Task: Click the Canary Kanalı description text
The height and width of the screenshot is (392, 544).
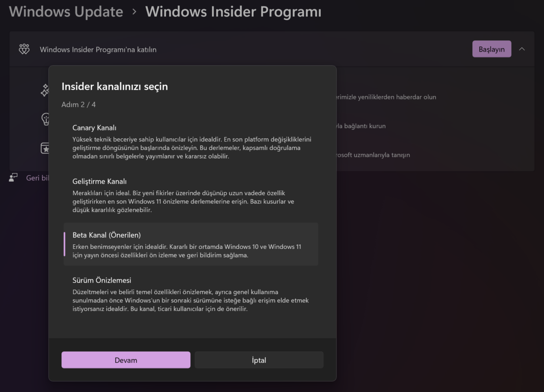Action: tap(192, 148)
